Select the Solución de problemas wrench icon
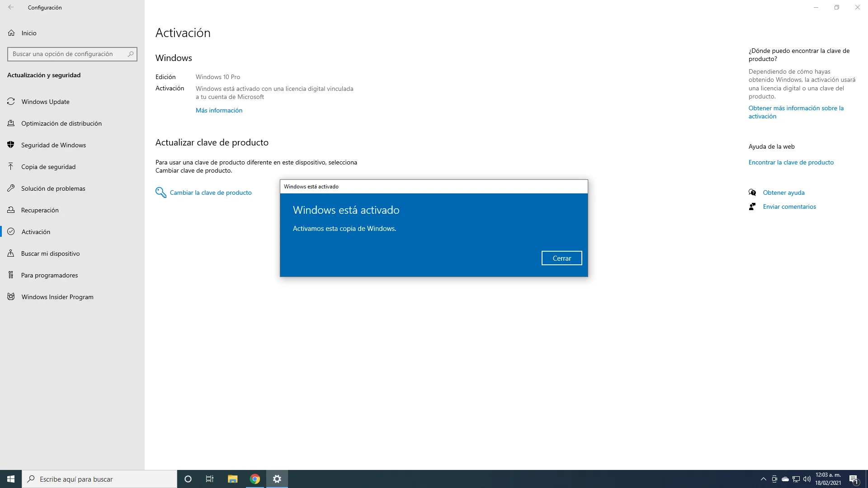Screen dimensions: 868x488 (11, 188)
